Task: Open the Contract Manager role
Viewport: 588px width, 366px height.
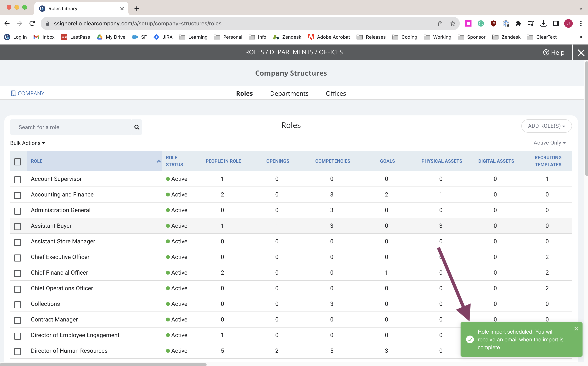Action: 54,320
